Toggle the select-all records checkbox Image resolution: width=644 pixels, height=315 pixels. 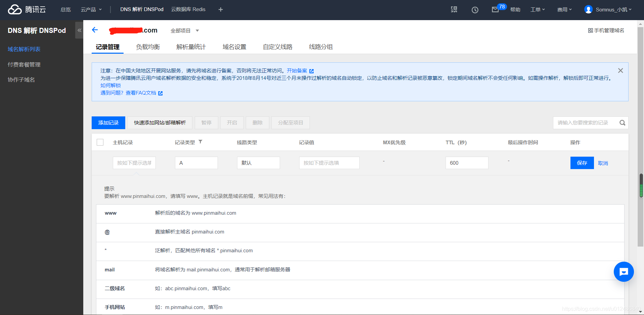(x=100, y=142)
